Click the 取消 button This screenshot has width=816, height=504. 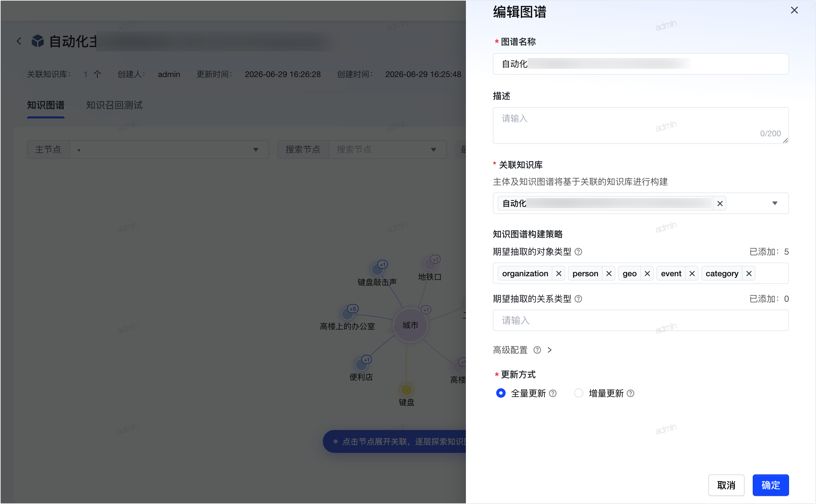point(726,485)
